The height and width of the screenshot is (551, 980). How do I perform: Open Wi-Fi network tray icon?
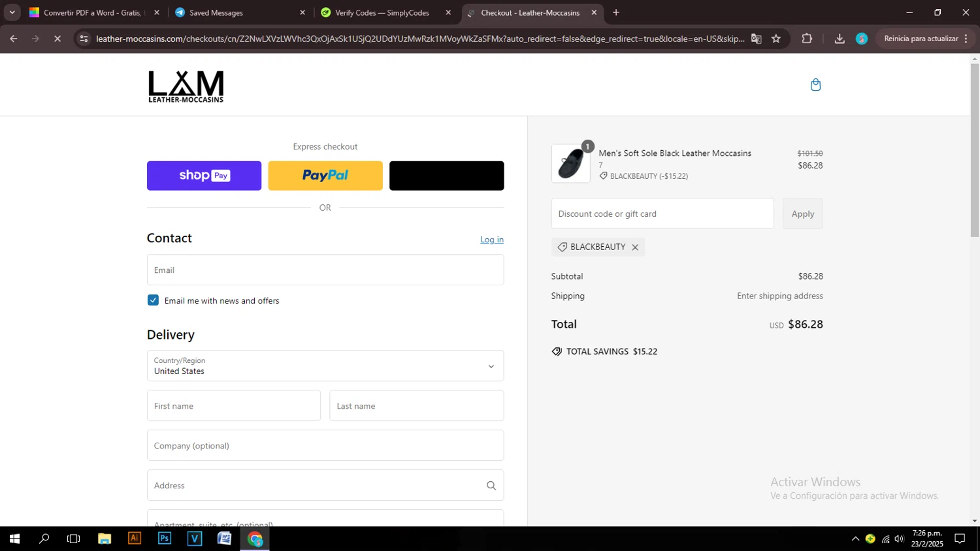(x=886, y=539)
